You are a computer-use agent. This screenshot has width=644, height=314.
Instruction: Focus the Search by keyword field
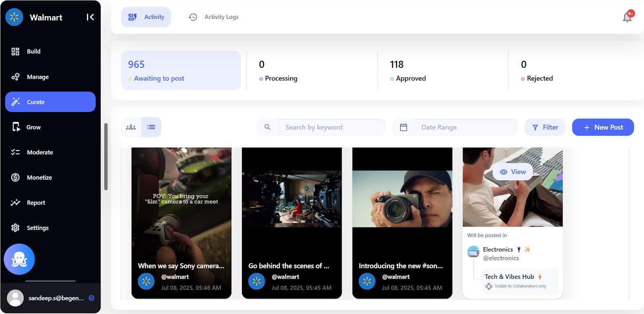pos(331,127)
